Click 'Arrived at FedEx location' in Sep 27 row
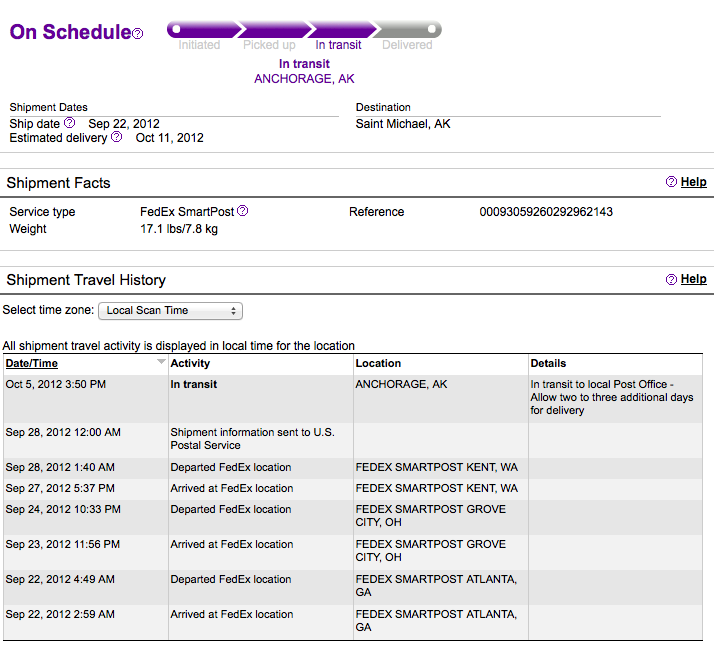 pos(231,488)
